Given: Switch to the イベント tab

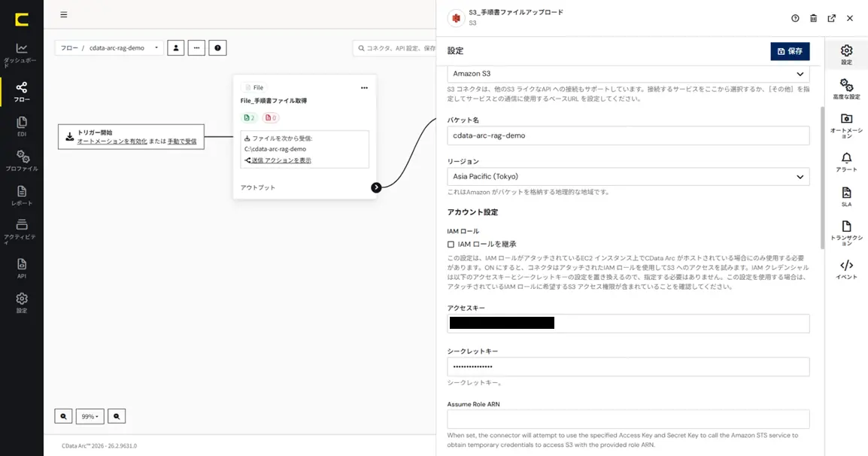Looking at the screenshot, I should pyautogui.click(x=846, y=269).
